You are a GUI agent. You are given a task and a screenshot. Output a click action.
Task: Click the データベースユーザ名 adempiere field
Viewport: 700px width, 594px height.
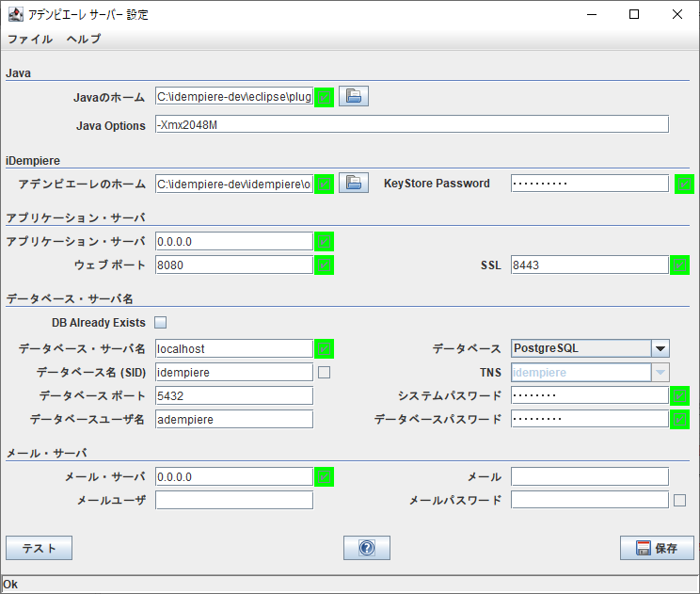coord(234,419)
